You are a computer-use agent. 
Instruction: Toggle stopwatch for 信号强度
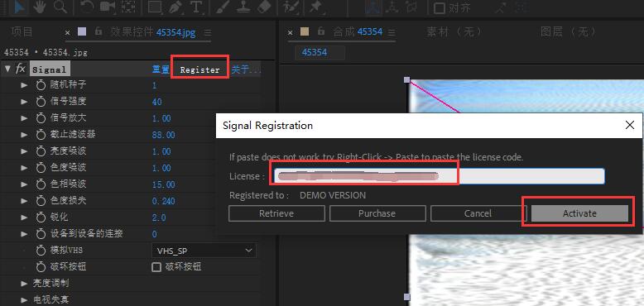[41, 102]
